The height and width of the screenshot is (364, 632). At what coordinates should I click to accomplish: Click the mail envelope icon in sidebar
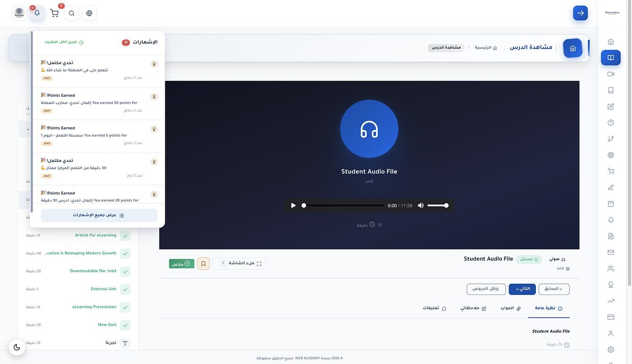(611, 252)
